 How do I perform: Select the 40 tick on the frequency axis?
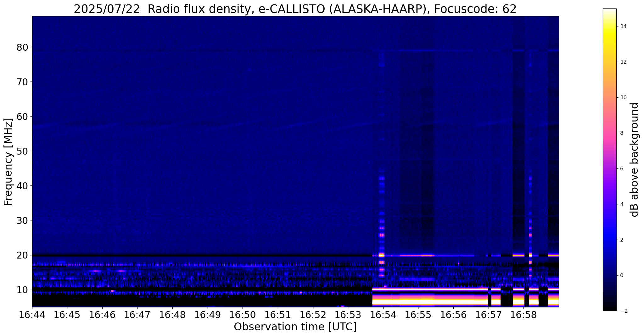pos(22,186)
